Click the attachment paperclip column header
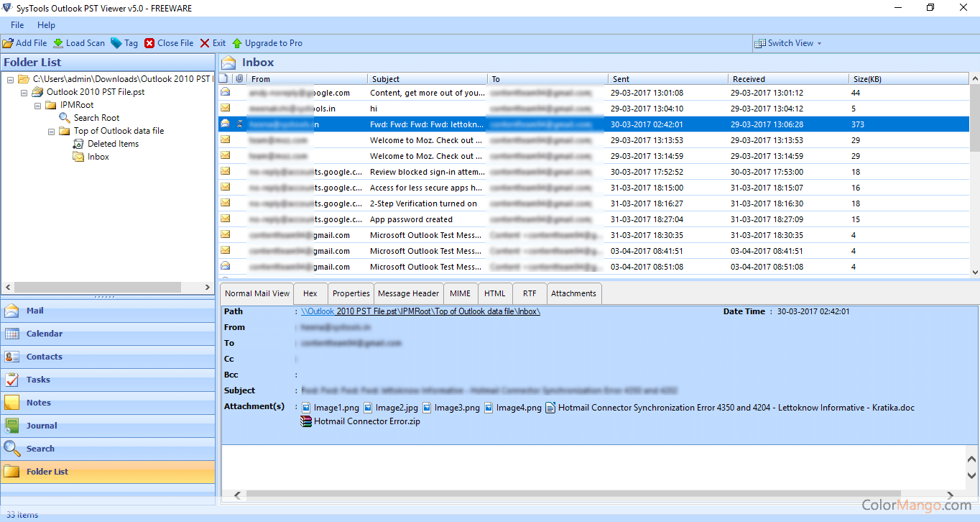The image size is (980, 522). click(240, 79)
